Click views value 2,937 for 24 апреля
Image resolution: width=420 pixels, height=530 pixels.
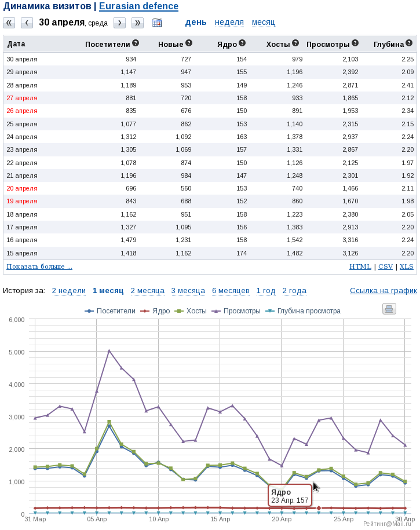(x=350, y=137)
